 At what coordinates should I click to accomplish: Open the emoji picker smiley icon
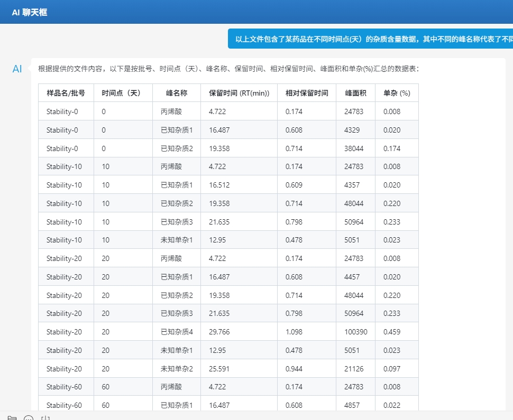[x=29, y=417]
